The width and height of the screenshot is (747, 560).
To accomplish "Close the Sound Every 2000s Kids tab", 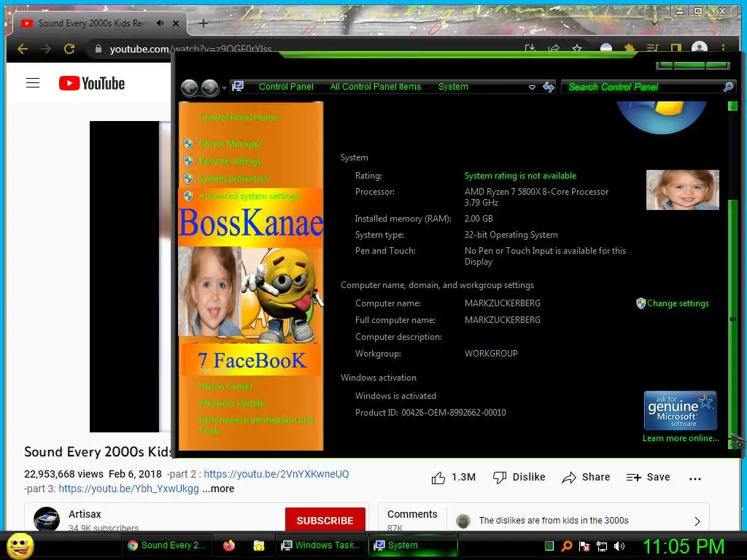I will click(x=176, y=23).
